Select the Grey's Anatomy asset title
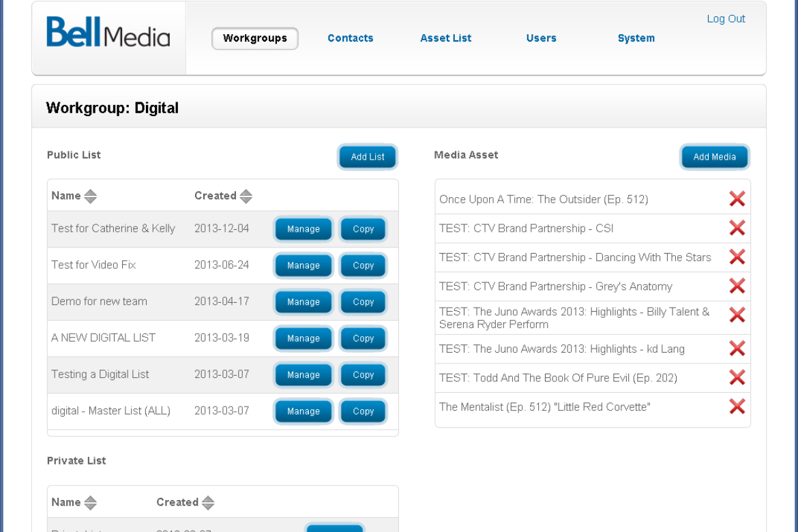This screenshot has height=532, width=798. tap(556, 286)
